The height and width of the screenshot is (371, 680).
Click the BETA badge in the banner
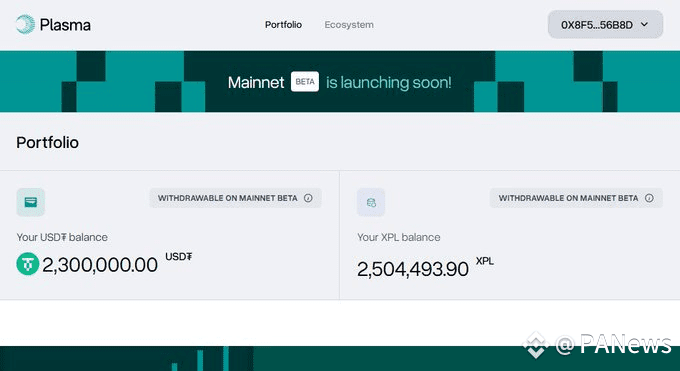(x=305, y=82)
